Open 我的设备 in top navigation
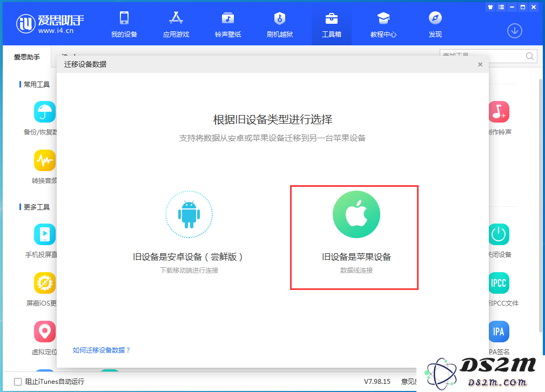The width and height of the screenshot is (545, 392). point(124,24)
